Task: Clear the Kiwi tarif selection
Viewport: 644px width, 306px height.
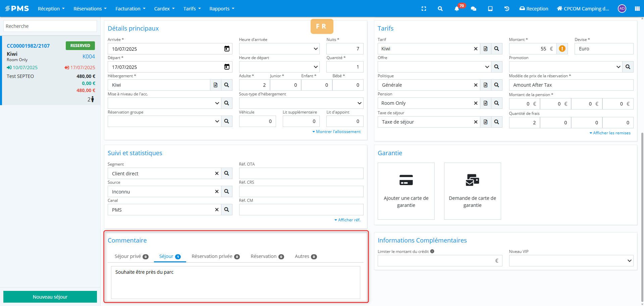Action: [x=475, y=49]
